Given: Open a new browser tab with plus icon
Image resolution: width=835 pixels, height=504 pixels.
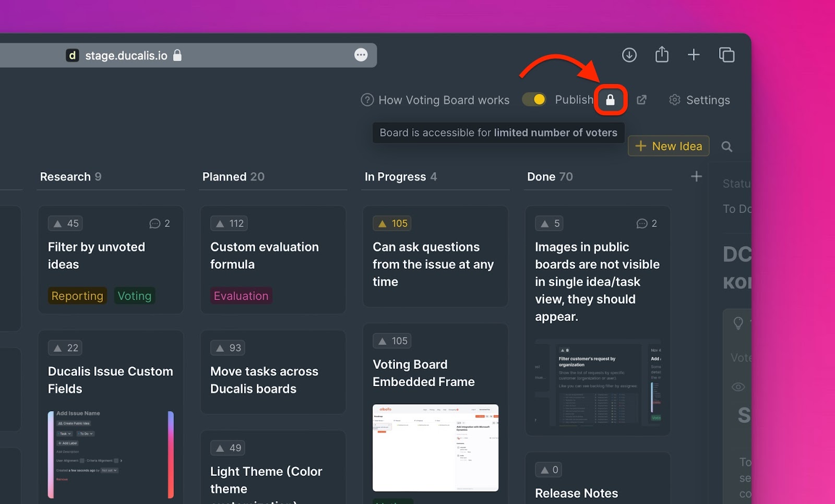Looking at the screenshot, I should [x=694, y=55].
